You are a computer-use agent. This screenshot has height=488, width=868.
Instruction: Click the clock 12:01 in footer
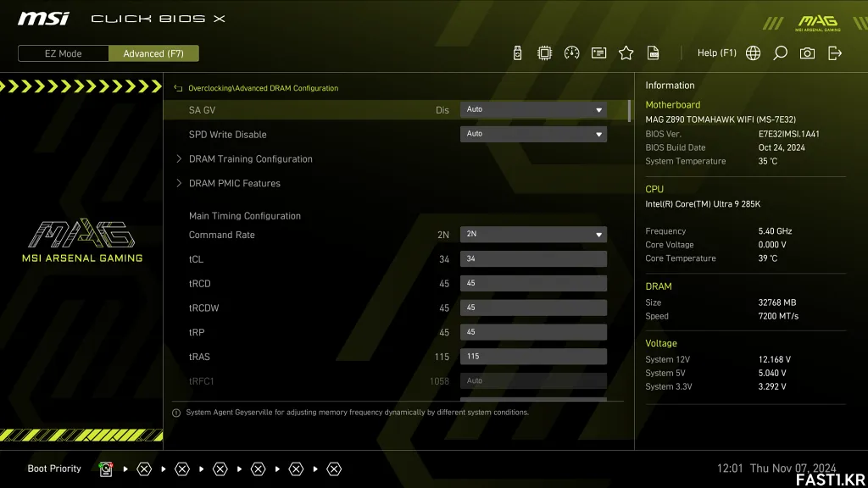730,468
